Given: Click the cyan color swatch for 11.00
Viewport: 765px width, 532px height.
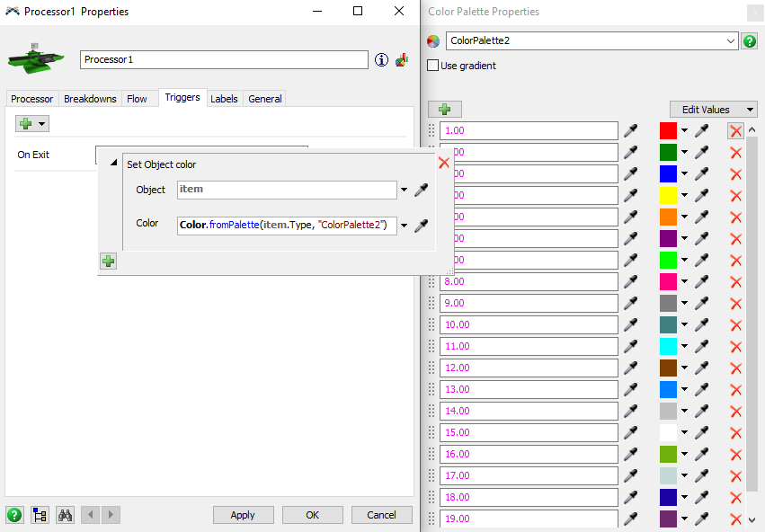Looking at the screenshot, I should pos(668,346).
